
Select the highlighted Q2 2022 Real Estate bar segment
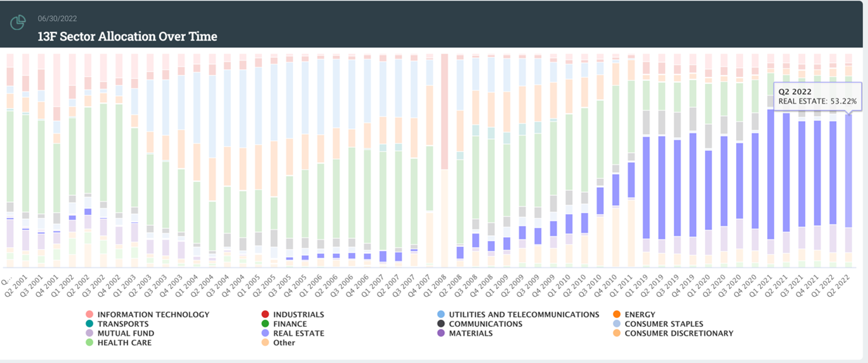[849, 170]
